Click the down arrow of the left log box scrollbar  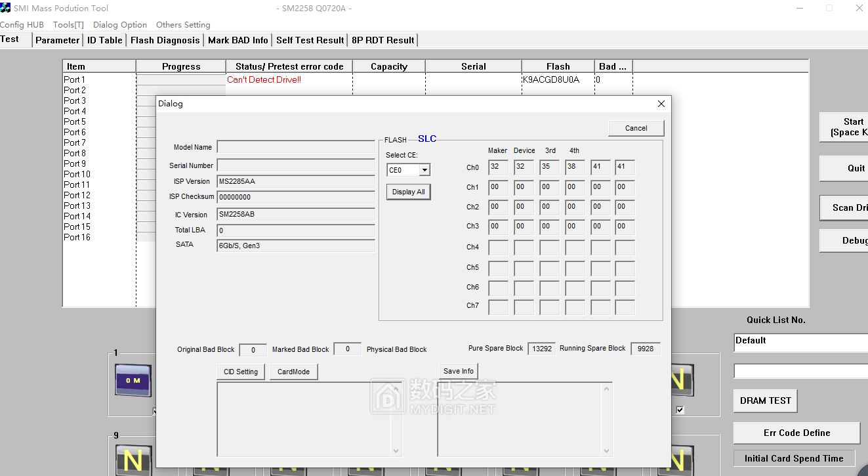(396, 451)
